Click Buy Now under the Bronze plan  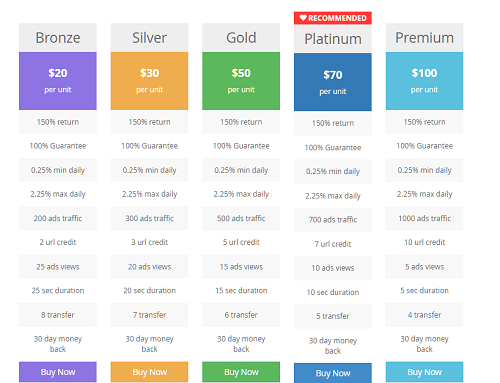[x=58, y=372]
